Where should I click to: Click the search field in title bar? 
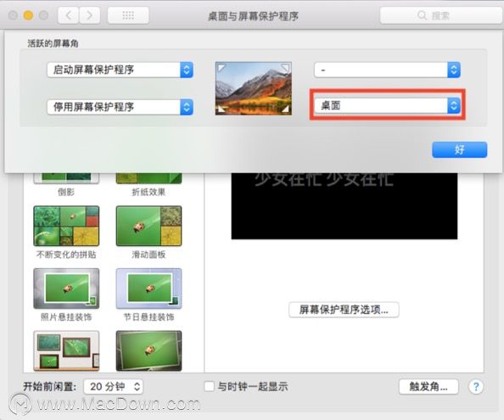pyautogui.click(x=441, y=15)
